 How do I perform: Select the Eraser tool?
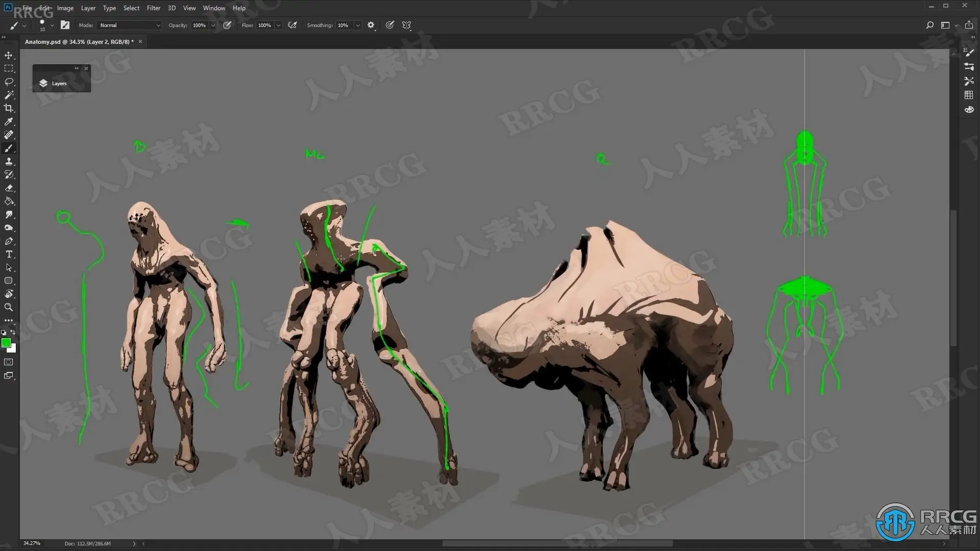pyautogui.click(x=9, y=188)
